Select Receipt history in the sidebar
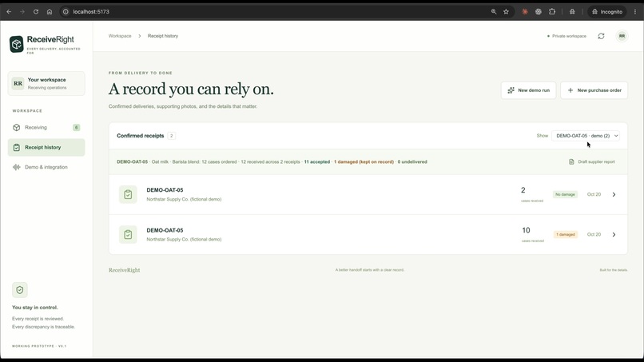The image size is (644, 362). pos(46,148)
